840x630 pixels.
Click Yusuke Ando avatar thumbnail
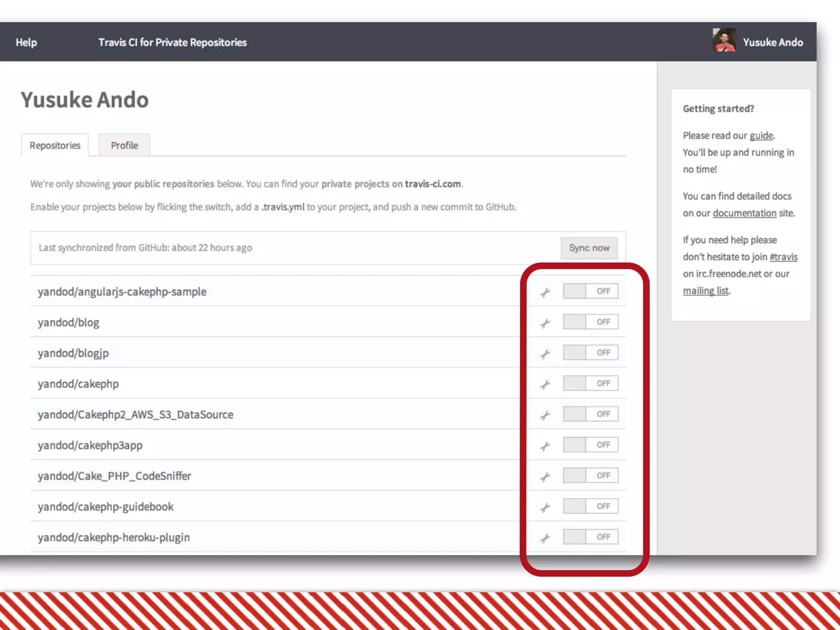(x=724, y=40)
